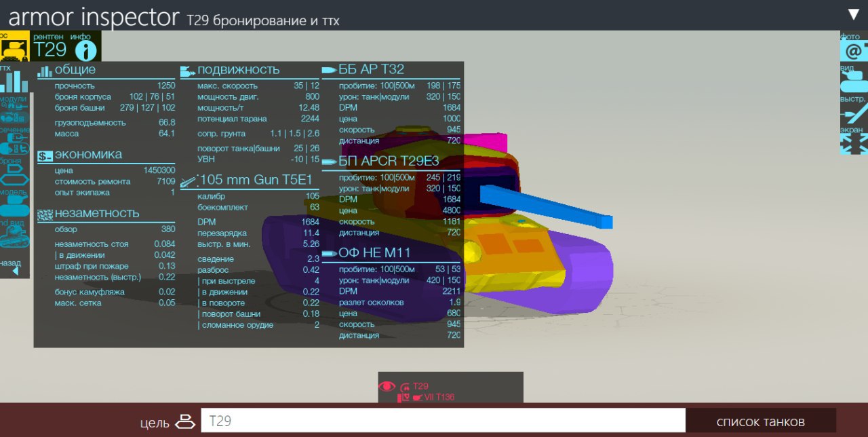The width and height of the screenshot is (868, 437).
Task: Click the camouflage pattern header icon
Action: (x=45, y=214)
